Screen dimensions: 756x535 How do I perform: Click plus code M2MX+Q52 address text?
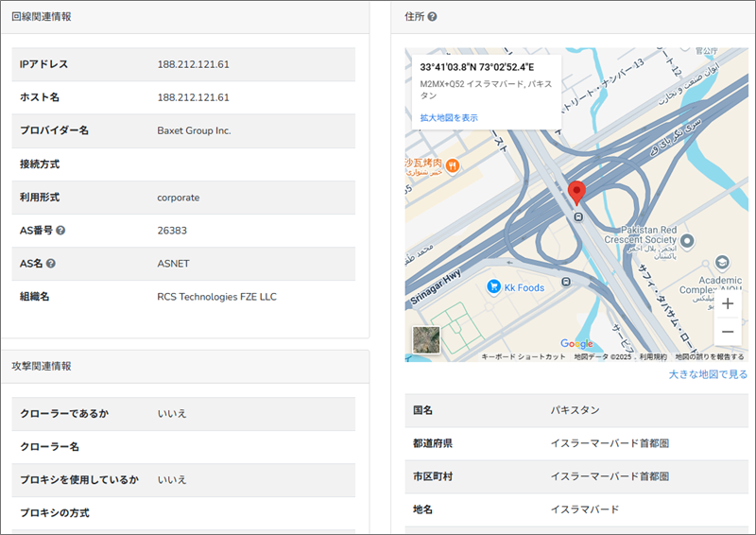click(486, 90)
